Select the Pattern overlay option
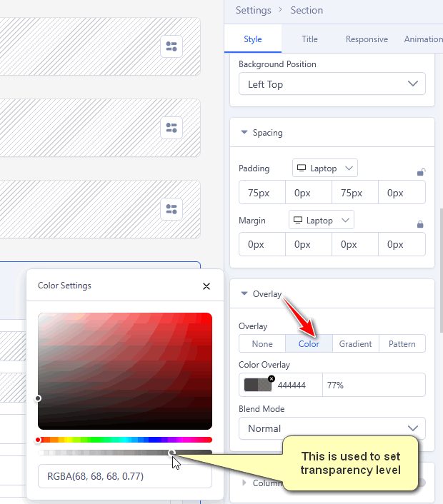The image size is (443, 504). point(402,344)
